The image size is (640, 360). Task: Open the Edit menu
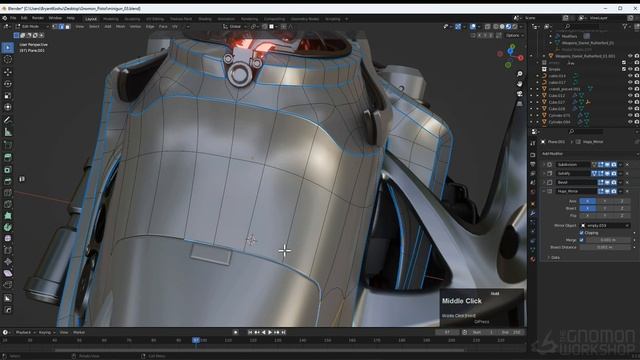click(x=24, y=18)
